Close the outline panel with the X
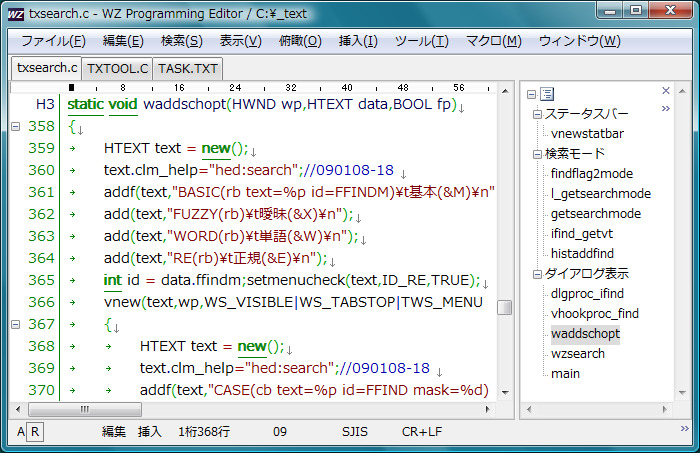Viewport: 700px width, 453px height. tap(666, 89)
